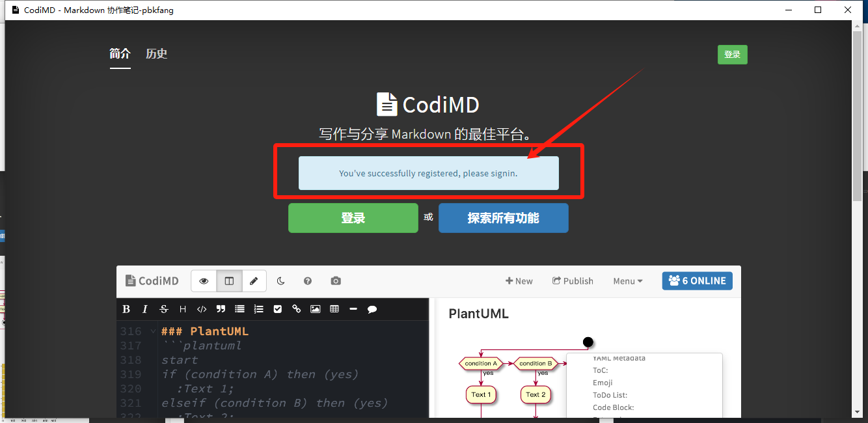Screen dimensions: 868x423
Task: Open the 历史 tab
Action: coord(157,54)
